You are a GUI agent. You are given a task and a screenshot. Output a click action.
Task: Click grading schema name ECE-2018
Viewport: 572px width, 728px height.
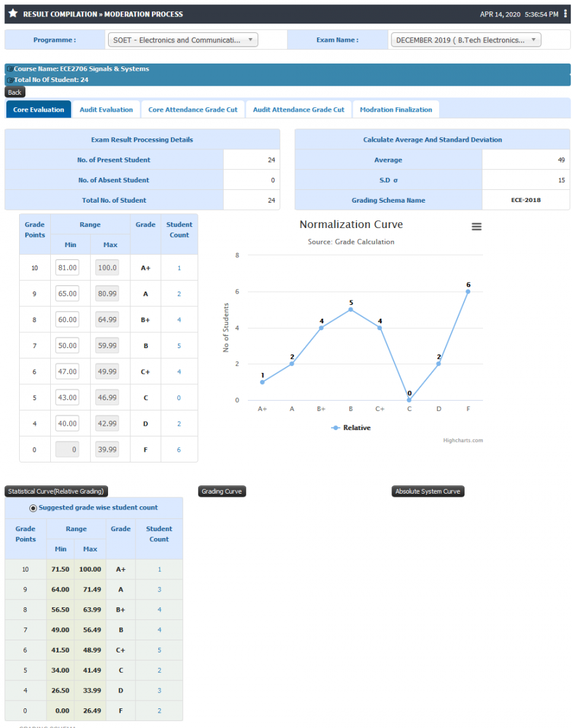pos(526,200)
